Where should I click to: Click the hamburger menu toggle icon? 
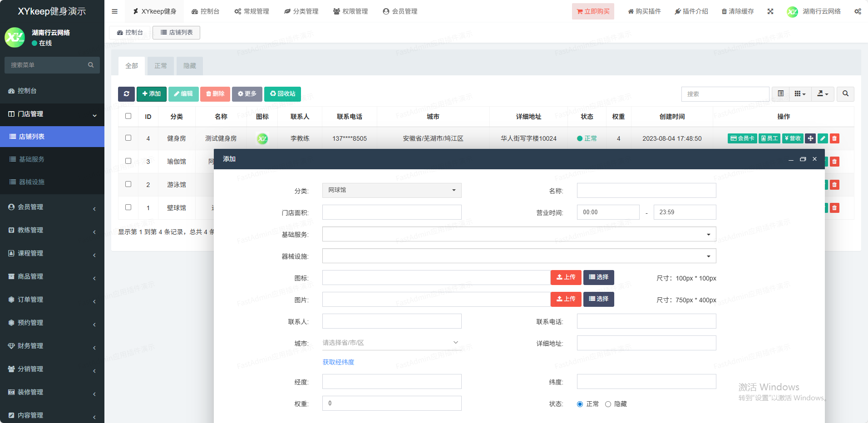pos(114,11)
